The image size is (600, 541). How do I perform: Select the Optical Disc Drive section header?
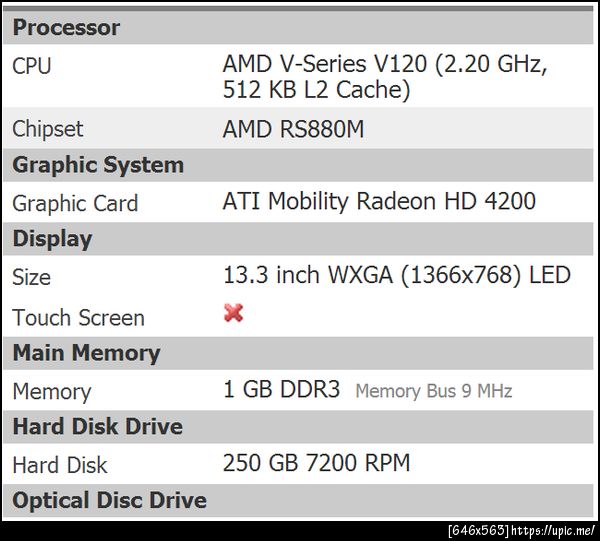pos(109,500)
